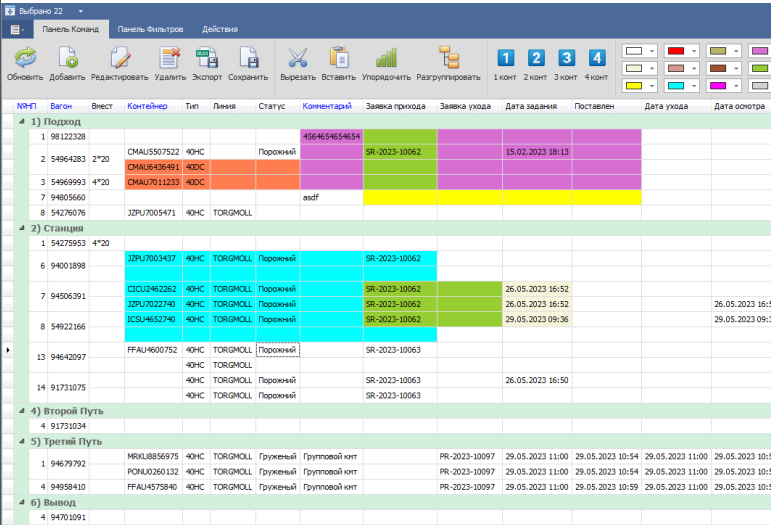Collapse the 2) Станция group
This screenshot has height=525, width=771.
tap(22, 228)
